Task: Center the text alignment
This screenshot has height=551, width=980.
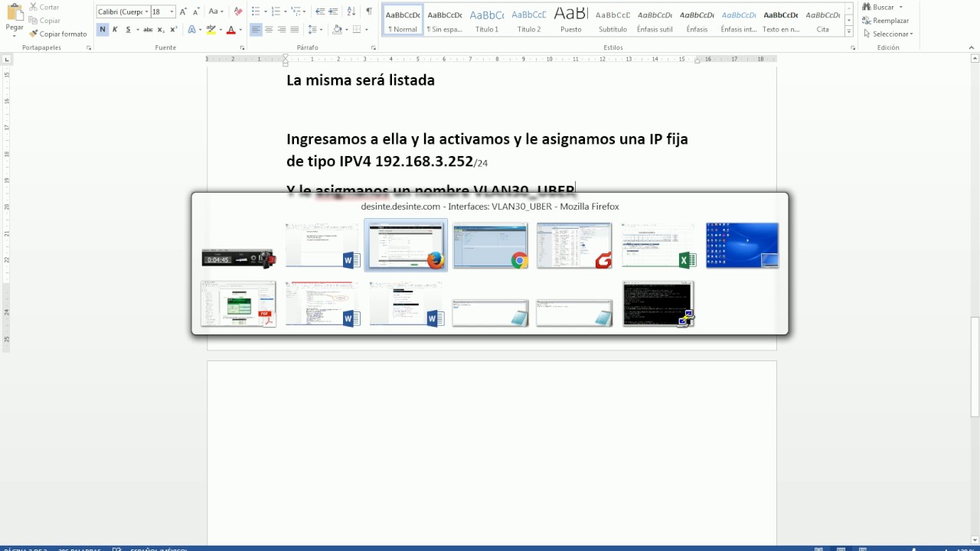Action: (x=269, y=30)
